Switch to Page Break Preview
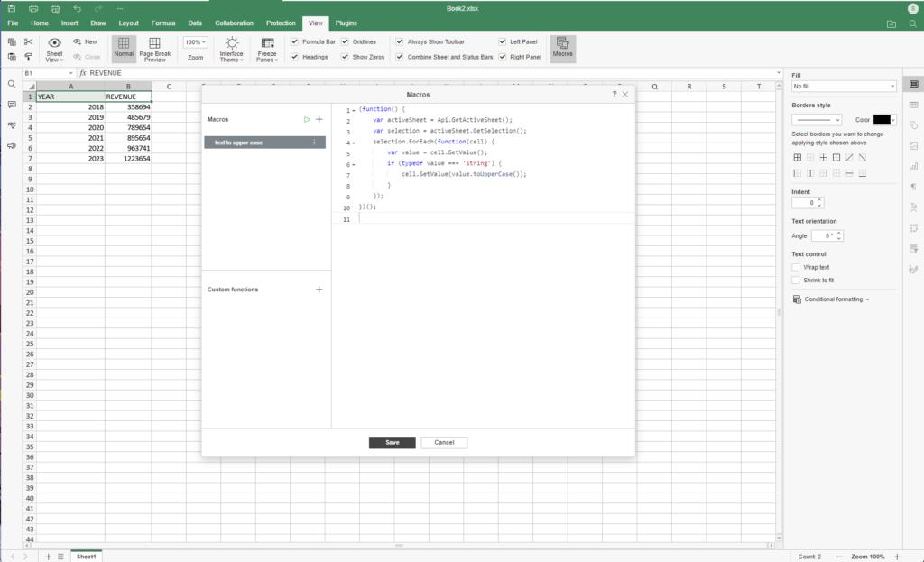The image size is (924, 562). pos(154,49)
